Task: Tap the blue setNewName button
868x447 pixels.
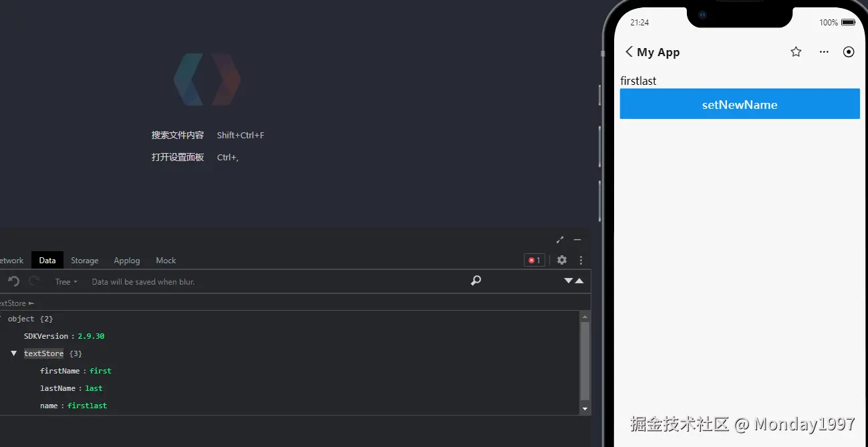Action: [x=740, y=104]
